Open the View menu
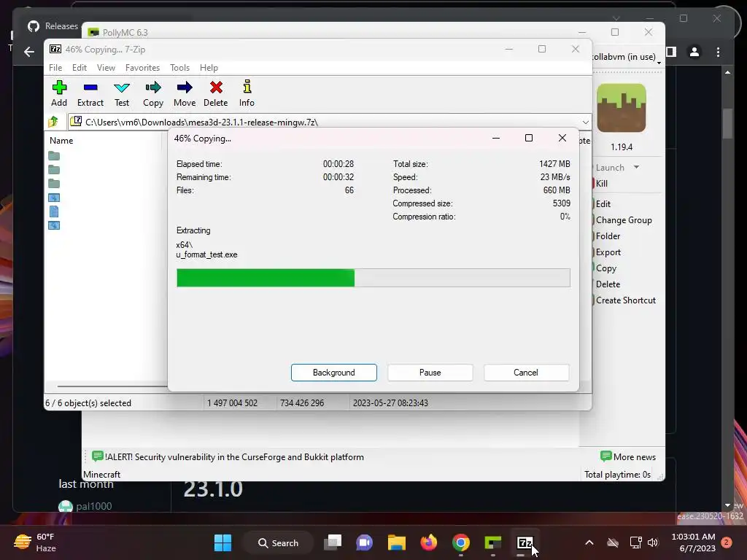The width and height of the screenshot is (747, 560). pyautogui.click(x=106, y=68)
